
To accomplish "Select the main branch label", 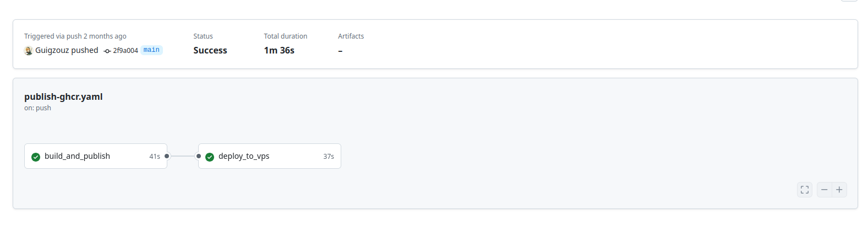I will (x=151, y=50).
